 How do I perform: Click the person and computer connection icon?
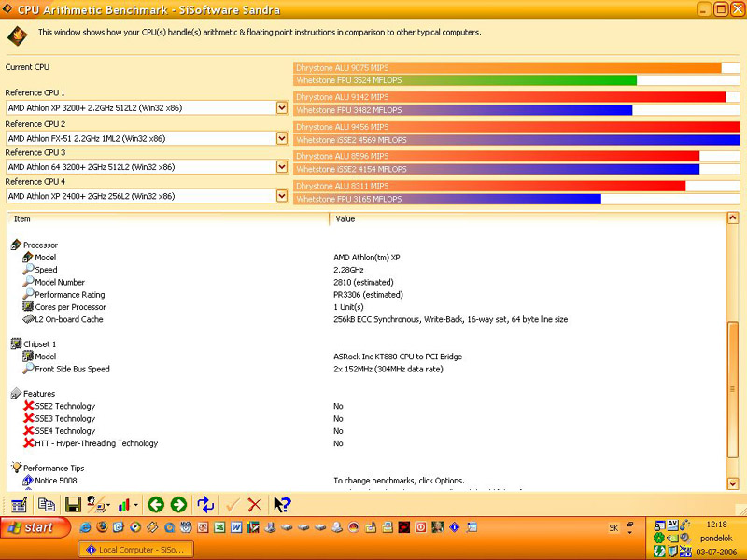(95, 504)
